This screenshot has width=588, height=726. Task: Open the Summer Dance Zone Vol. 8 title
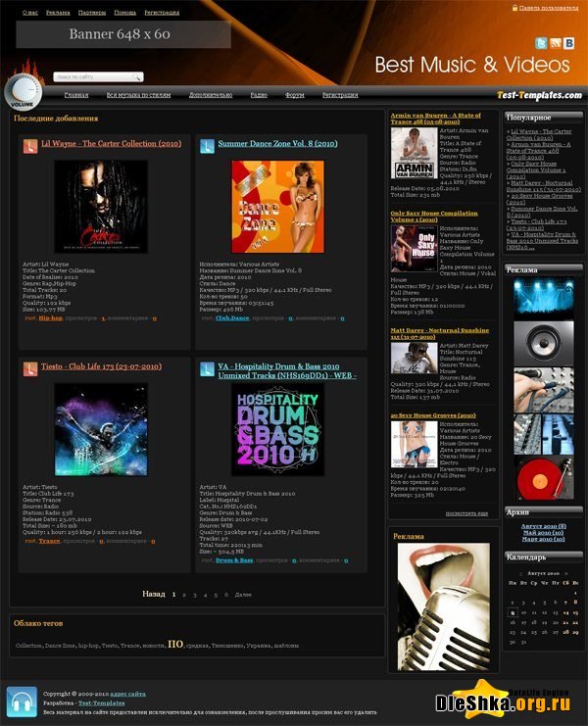pyautogui.click(x=277, y=143)
